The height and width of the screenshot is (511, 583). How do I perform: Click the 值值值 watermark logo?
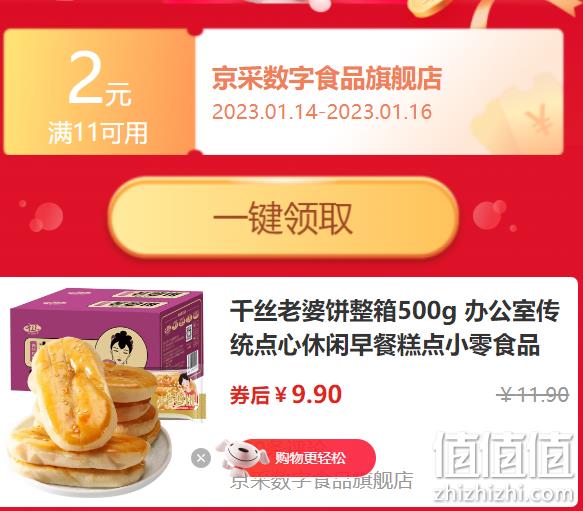coord(503,455)
